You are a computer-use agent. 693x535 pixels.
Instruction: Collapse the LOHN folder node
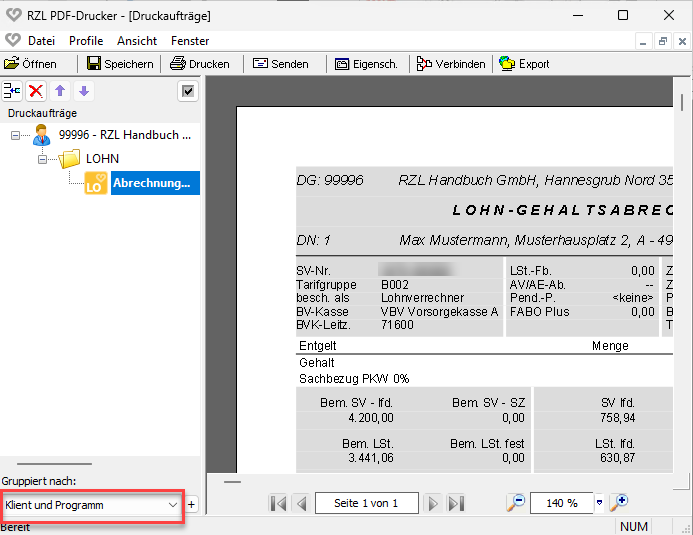coord(42,159)
